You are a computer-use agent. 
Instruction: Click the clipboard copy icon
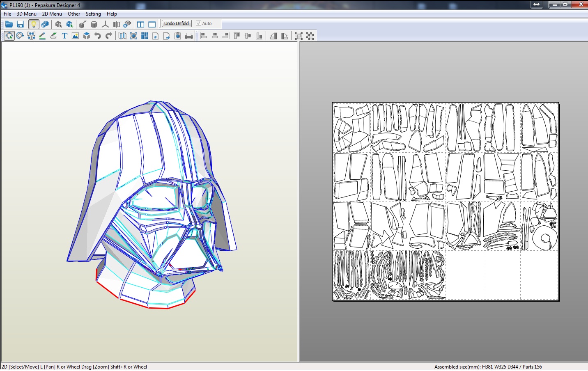(x=177, y=36)
